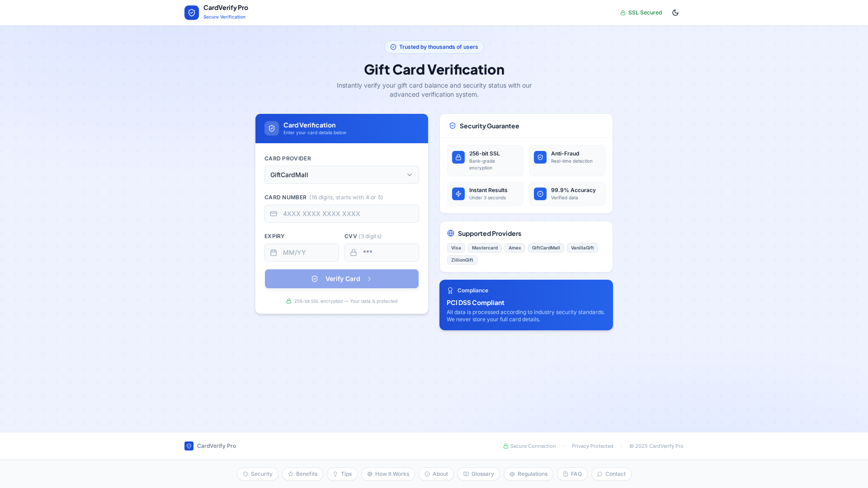Select the VanillaGift provider chip

click(x=582, y=248)
